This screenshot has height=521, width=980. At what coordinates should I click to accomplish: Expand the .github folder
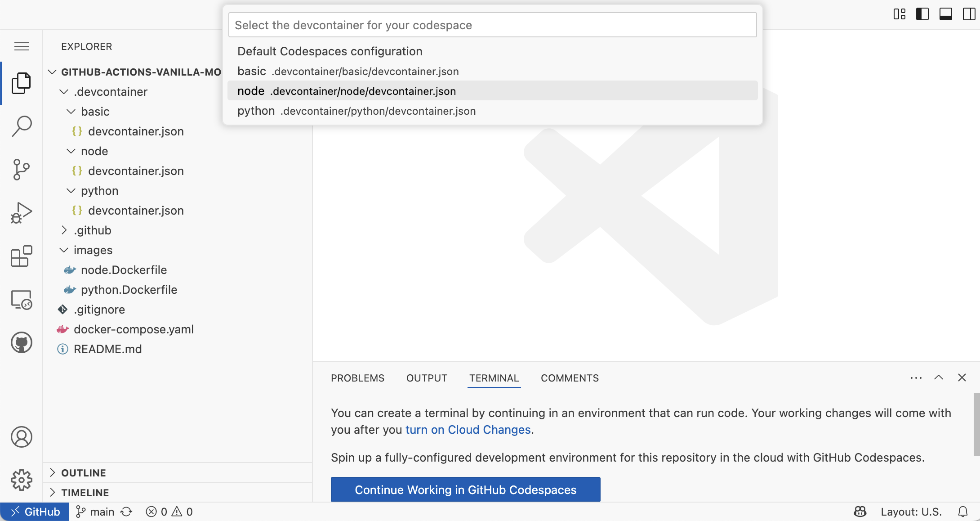click(64, 230)
